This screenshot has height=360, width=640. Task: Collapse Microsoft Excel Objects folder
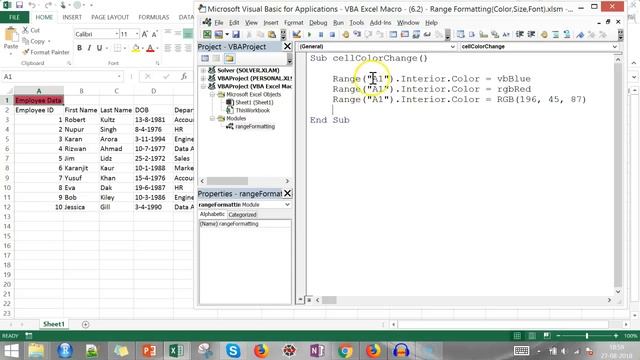(212, 94)
